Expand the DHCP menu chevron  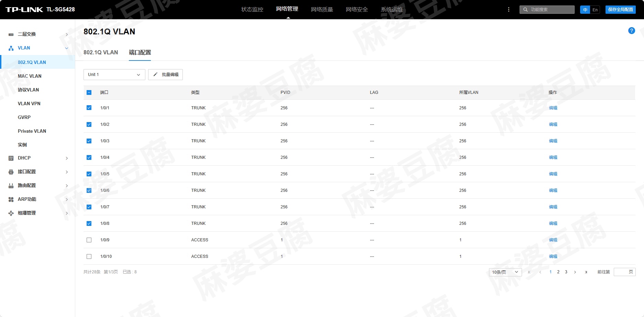(67, 158)
